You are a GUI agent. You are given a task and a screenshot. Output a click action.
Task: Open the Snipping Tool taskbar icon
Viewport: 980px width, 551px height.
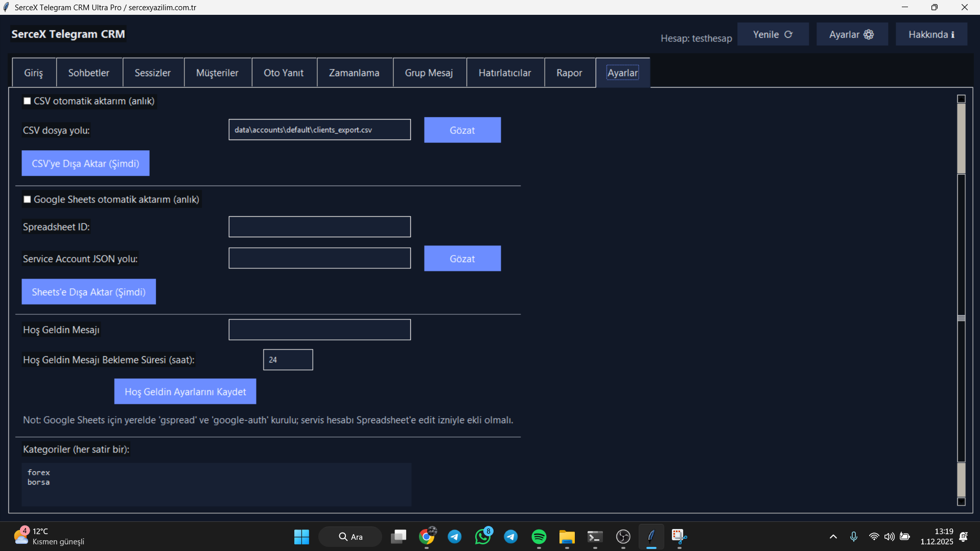[679, 537]
